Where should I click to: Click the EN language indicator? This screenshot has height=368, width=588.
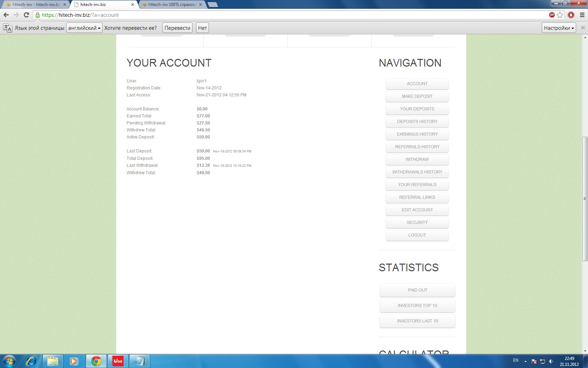[516, 360]
